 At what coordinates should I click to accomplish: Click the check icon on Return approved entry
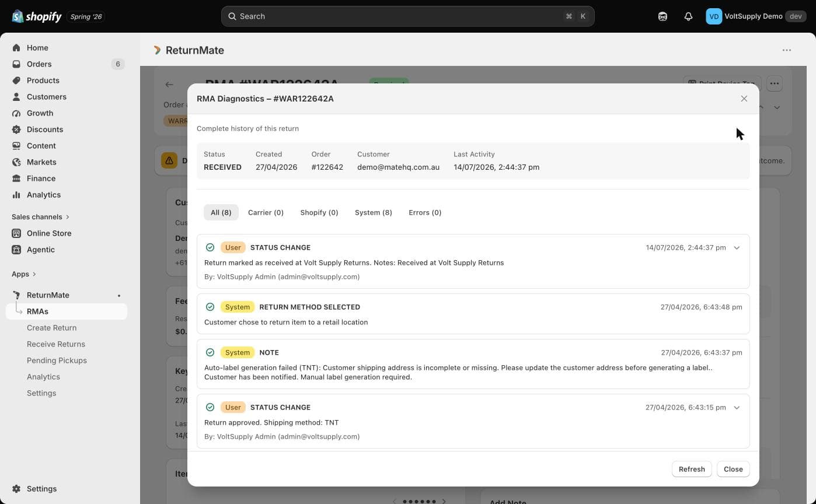coord(210,407)
